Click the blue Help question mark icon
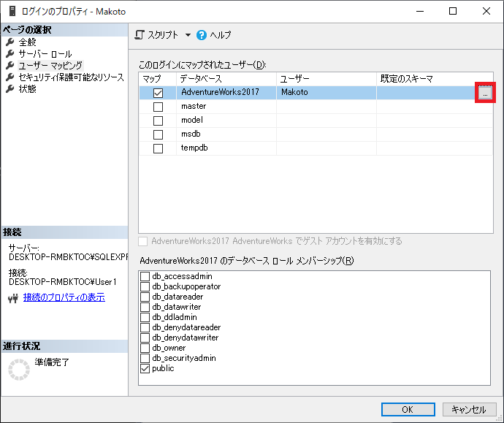 click(x=202, y=35)
